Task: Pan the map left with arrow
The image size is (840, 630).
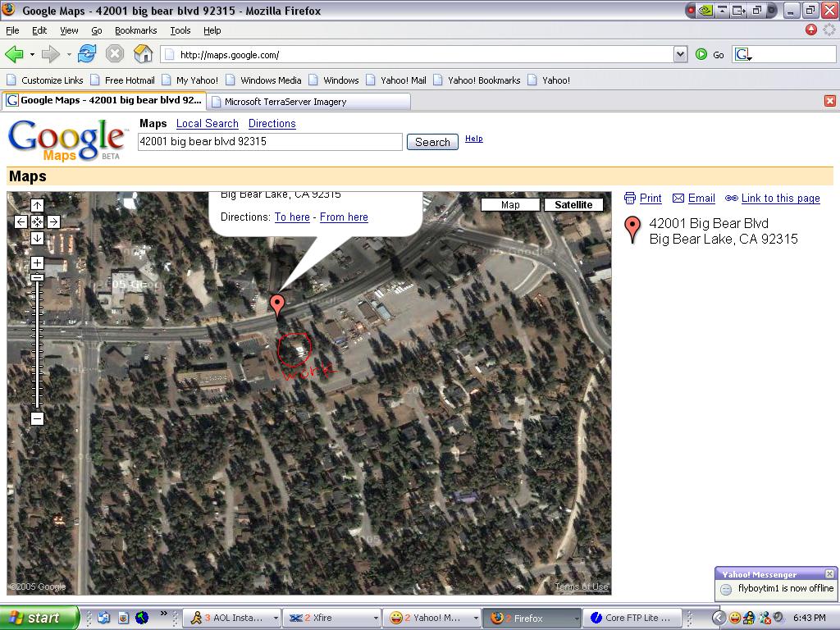Action: coord(21,221)
